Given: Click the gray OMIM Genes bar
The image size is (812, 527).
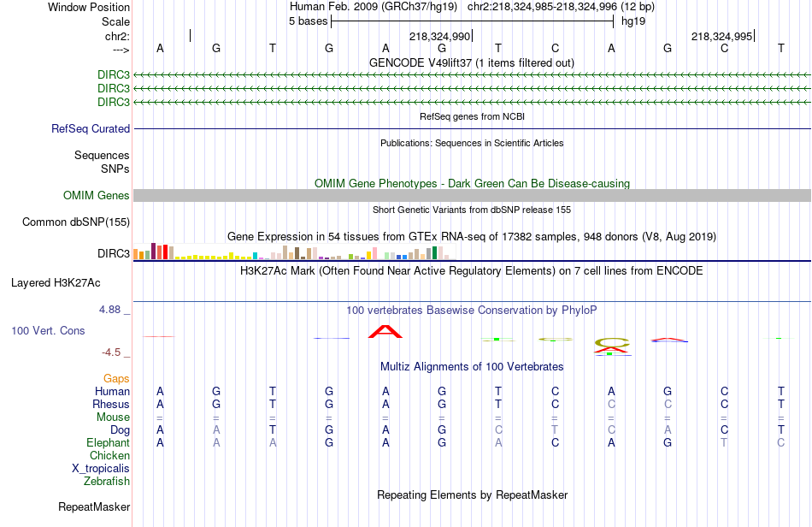Looking at the screenshot, I should point(472,195).
